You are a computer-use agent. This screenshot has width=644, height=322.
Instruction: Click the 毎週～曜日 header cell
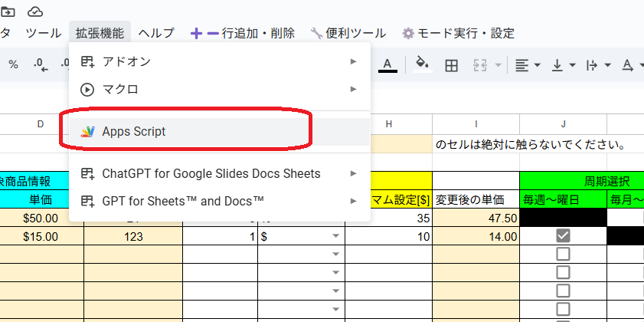tap(563, 200)
